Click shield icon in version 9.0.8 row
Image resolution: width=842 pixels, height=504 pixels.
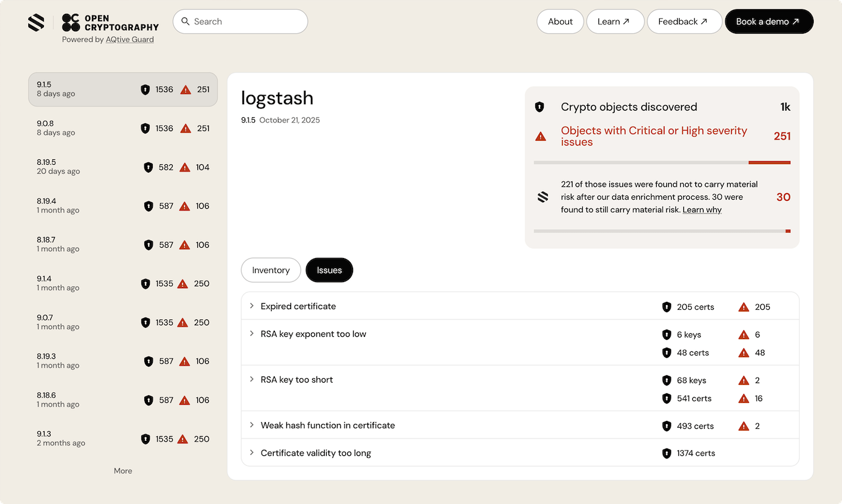pos(145,128)
